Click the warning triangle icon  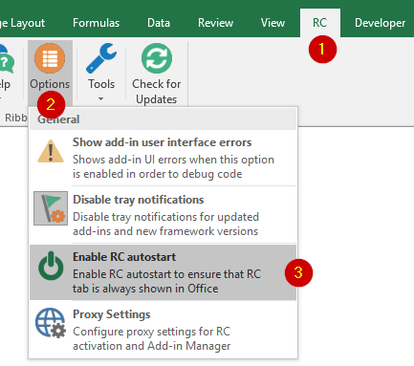[51, 151]
